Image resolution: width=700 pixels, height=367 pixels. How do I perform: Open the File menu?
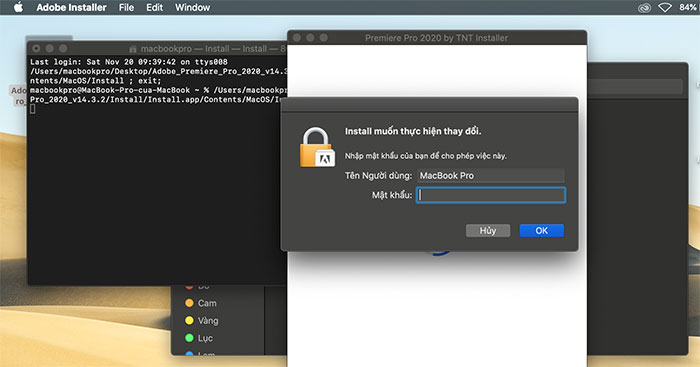126,8
